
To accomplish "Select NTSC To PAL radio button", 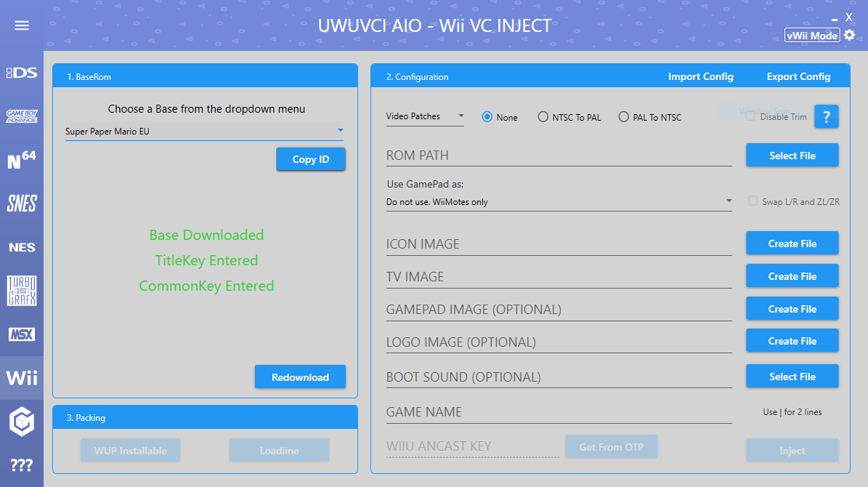I will pos(569,117).
